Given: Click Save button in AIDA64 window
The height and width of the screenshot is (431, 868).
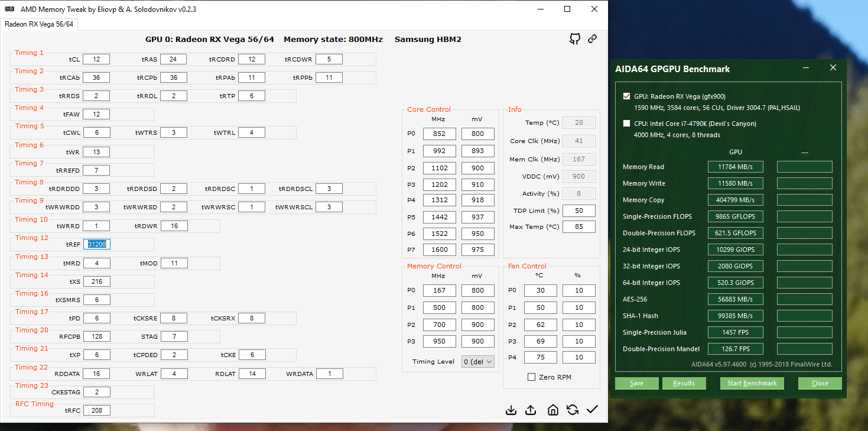Looking at the screenshot, I should click(x=636, y=383).
